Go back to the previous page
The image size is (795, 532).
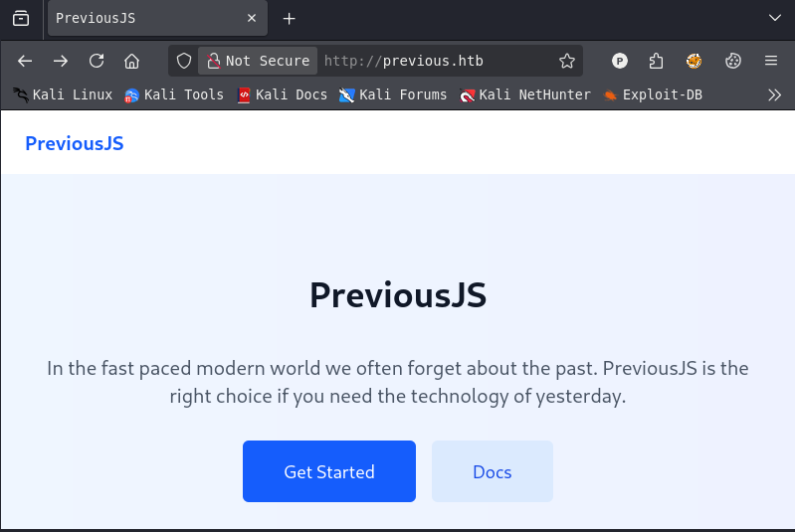coord(25,62)
